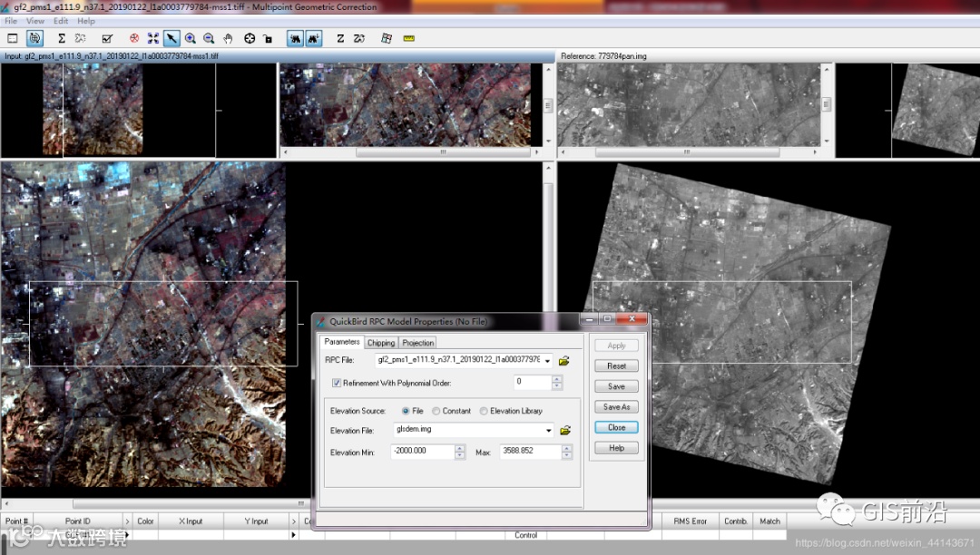Select Constant elevation source radio button
The height and width of the screenshot is (555, 980).
pos(436,411)
